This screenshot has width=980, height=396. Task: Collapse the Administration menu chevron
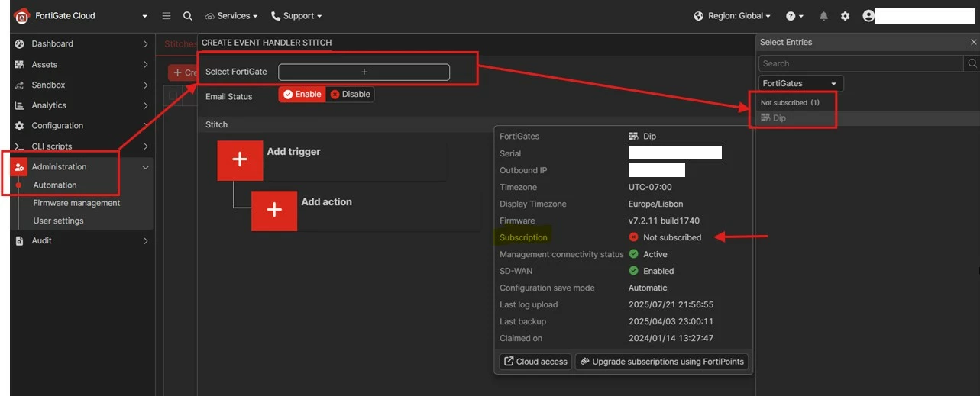click(145, 167)
